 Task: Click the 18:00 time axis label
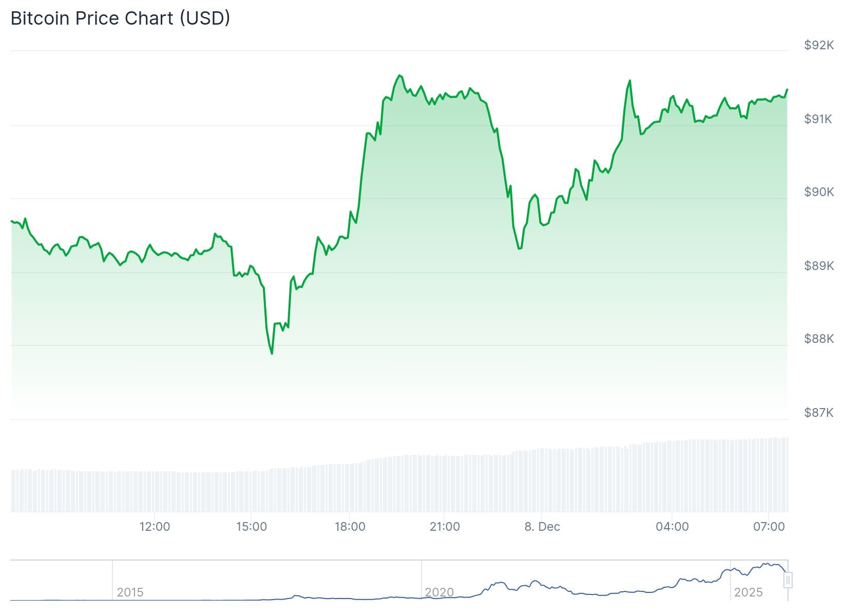[350, 527]
